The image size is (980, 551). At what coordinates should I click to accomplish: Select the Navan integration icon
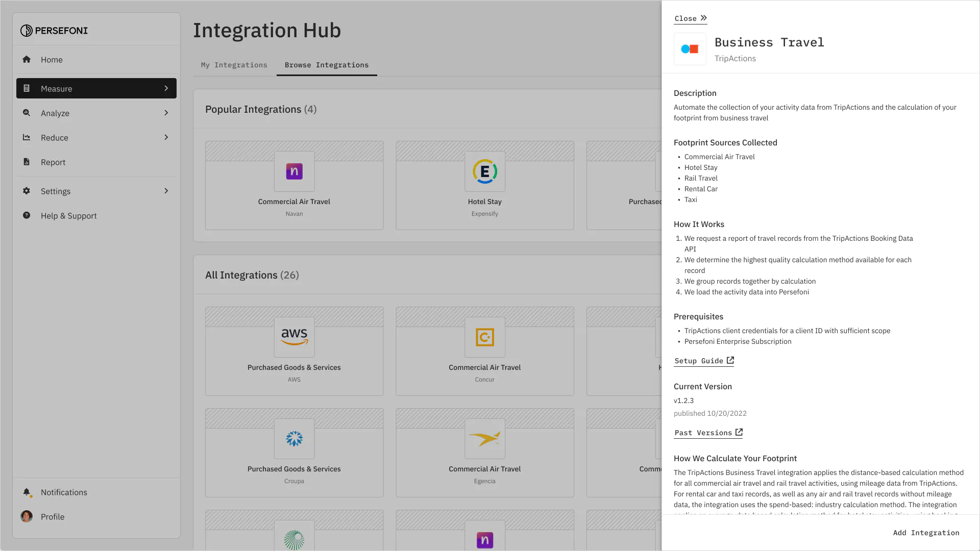pyautogui.click(x=294, y=172)
